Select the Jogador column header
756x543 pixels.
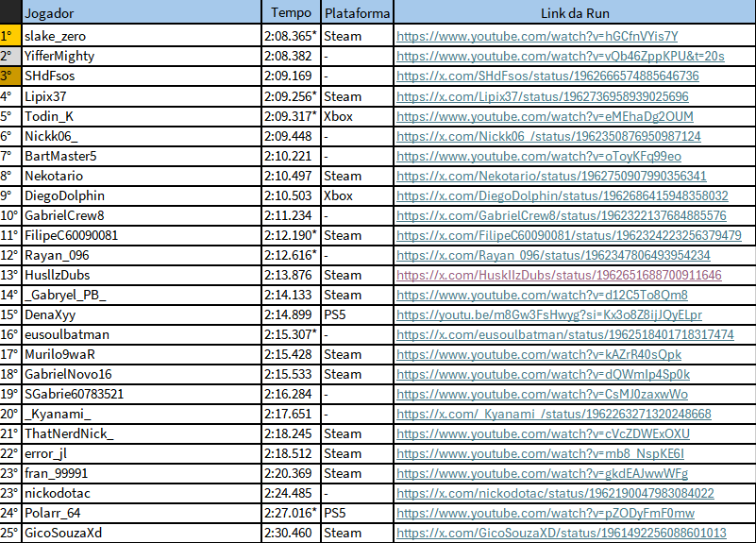[142, 12]
